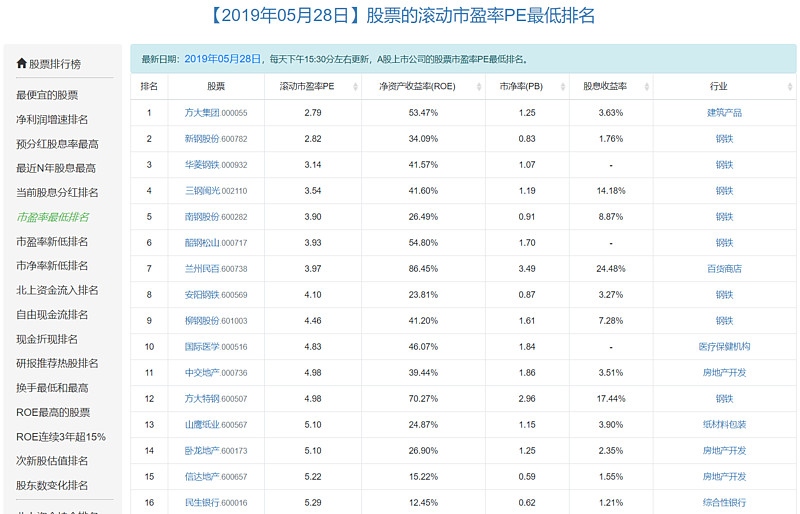Open stock 方大特钢 600507
This screenshot has width=800, height=514.
(x=216, y=399)
